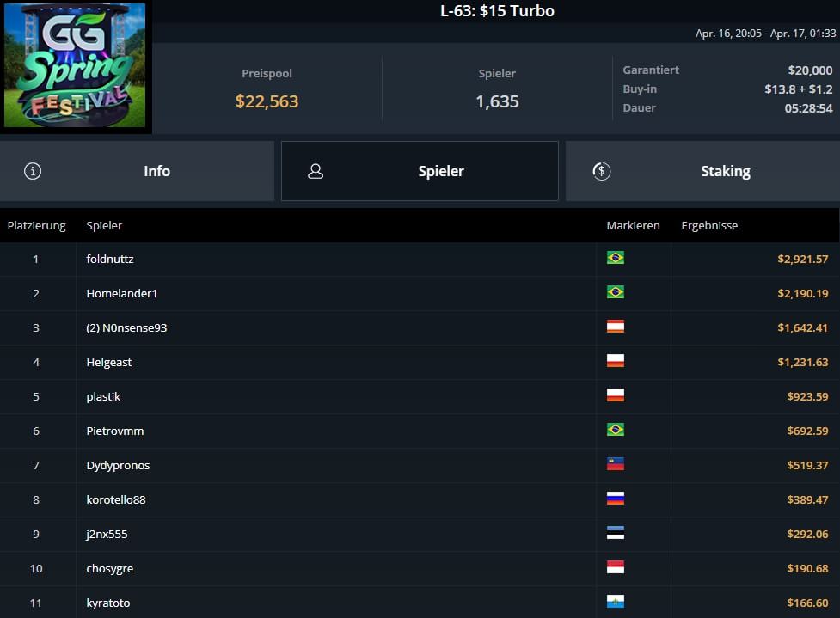Click the info circle icon

pyautogui.click(x=33, y=171)
